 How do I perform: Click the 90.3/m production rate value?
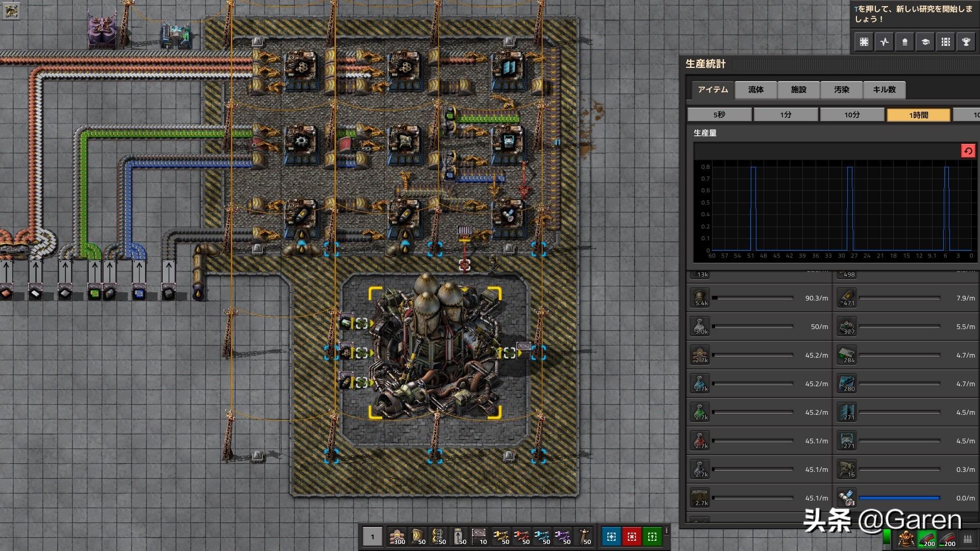(816, 298)
